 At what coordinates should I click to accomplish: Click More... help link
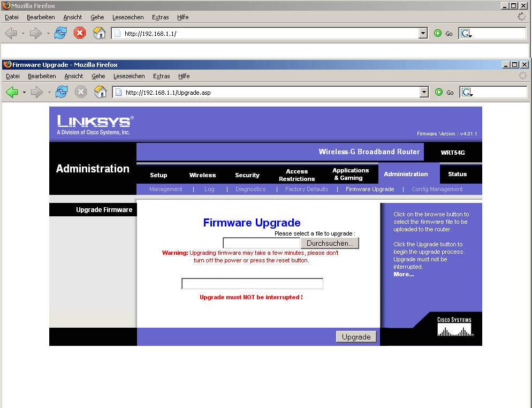[404, 274]
